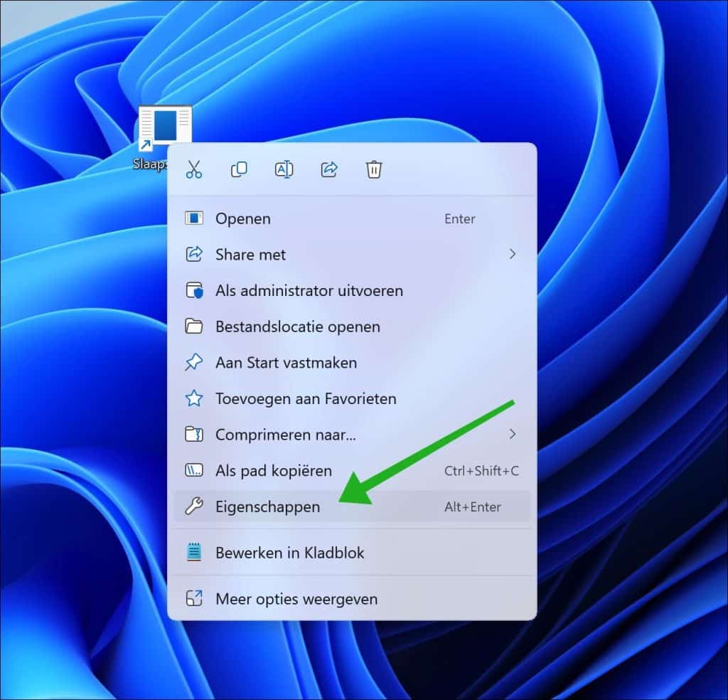Choose Meer opties weergeven
The image size is (728, 700).
pyautogui.click(x=352, y=599)
